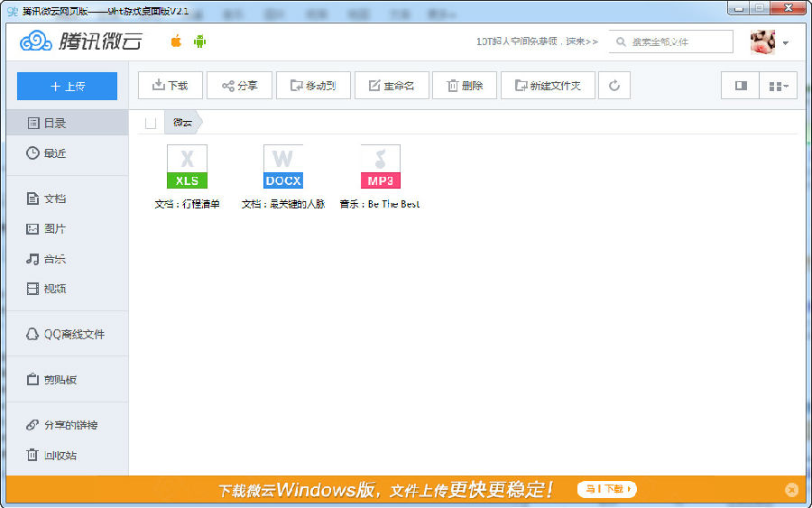
Task: Click the 9ht app icon in title bar
Action: point(13,11)
